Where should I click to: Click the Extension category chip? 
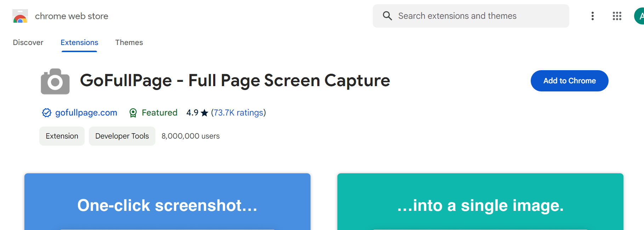click(62, 136)
